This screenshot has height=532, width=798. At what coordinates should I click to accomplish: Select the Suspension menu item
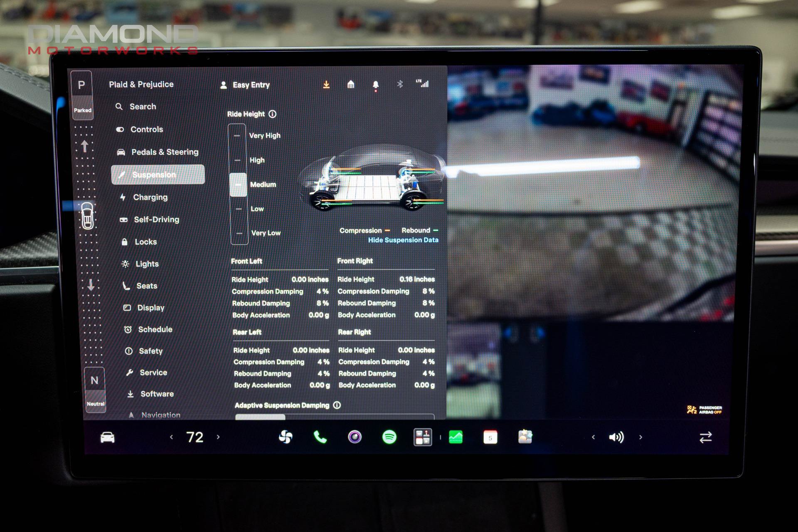(x=158, y=174)
